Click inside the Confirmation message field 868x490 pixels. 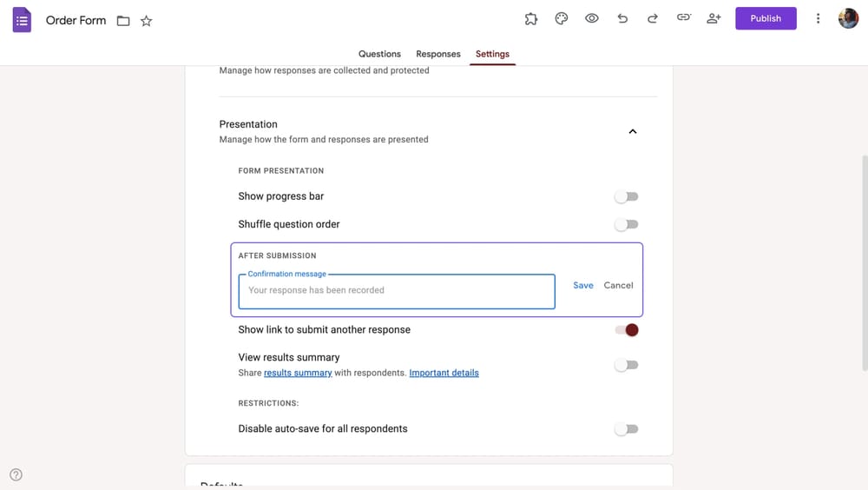397,291
